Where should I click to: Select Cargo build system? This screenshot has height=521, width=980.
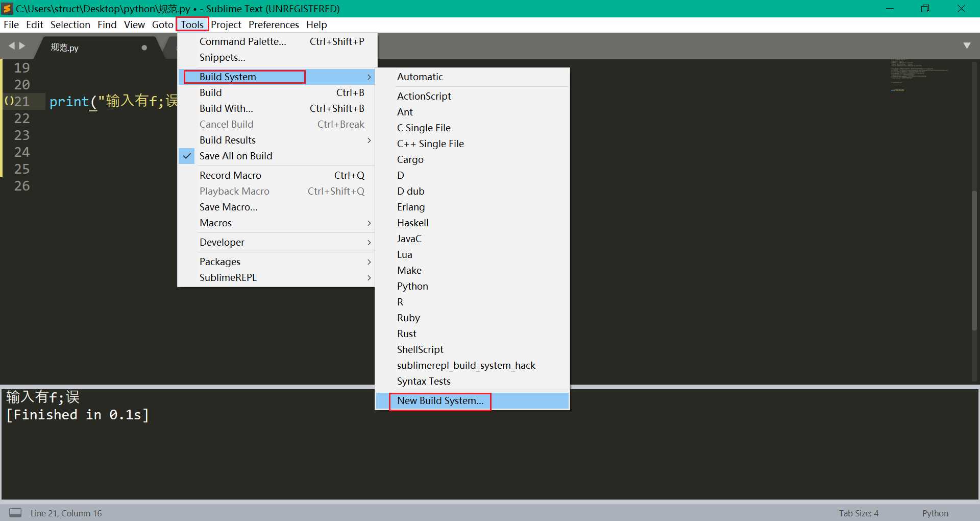(472, 159)
